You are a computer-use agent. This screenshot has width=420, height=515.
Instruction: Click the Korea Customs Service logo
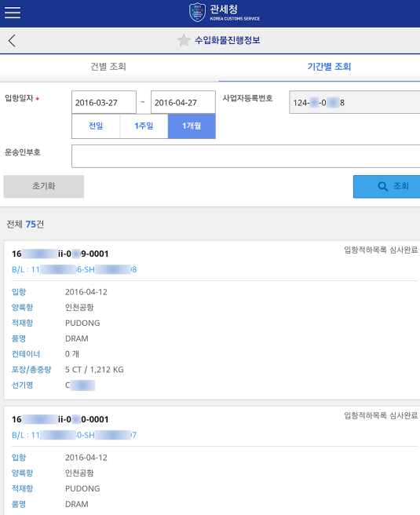click(x=225, y=13)
